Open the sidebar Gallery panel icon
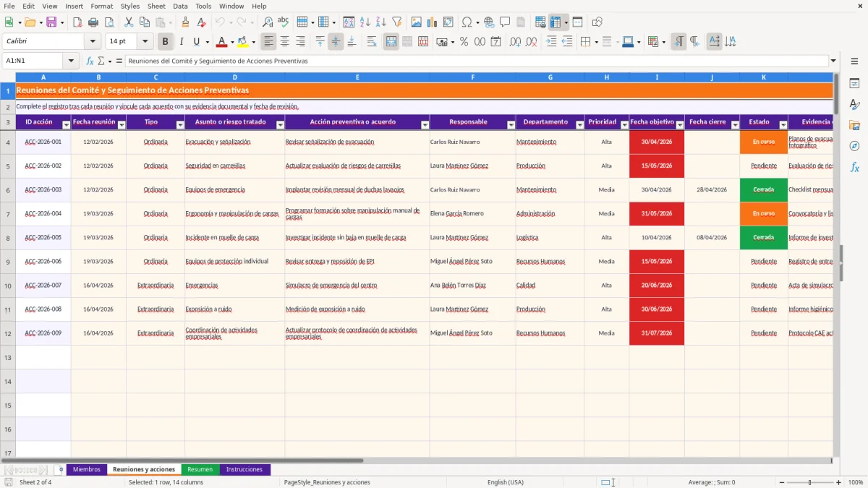868x488 pixels. tap(854, 126)
